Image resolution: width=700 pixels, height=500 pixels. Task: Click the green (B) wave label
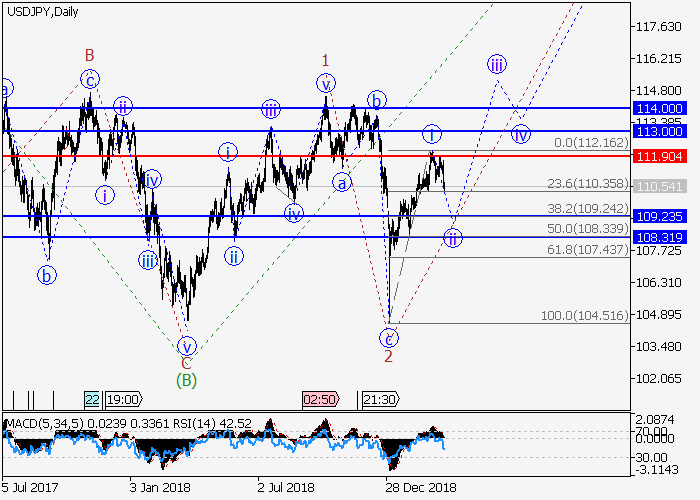coord(186,379)
